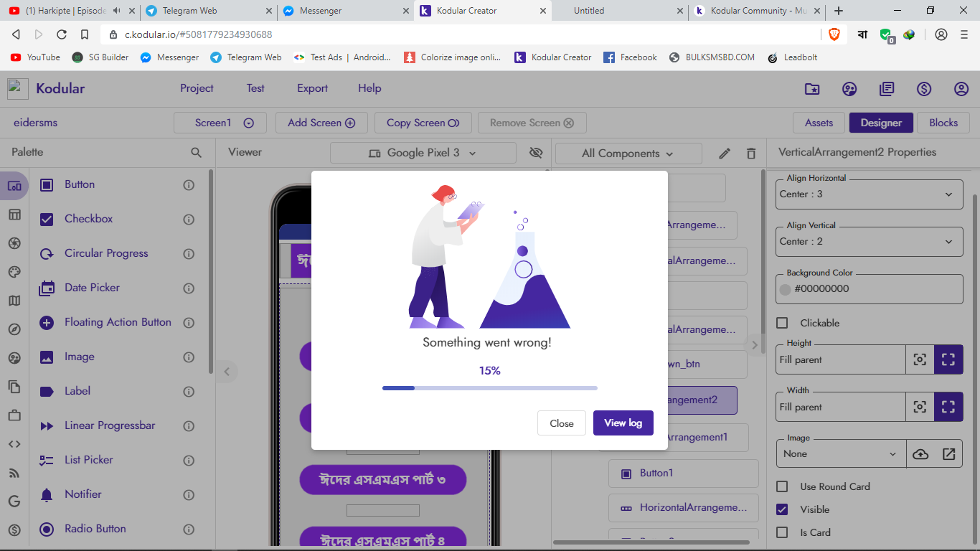Image resolution: width=980 pixels, height=551 pixels.
Task: Click the Background Color swatch
Action: [785, 289]
